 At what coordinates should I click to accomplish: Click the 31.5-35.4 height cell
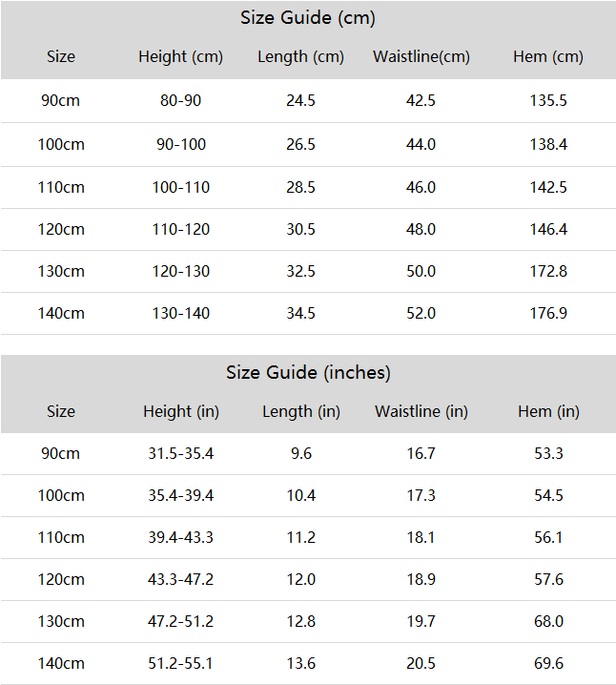pos(181,453)
